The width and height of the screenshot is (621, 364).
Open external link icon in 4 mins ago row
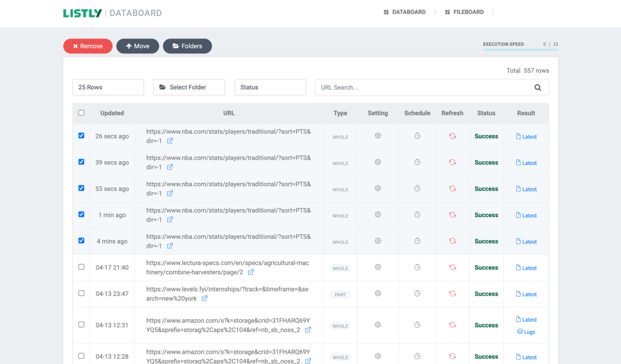170,246
